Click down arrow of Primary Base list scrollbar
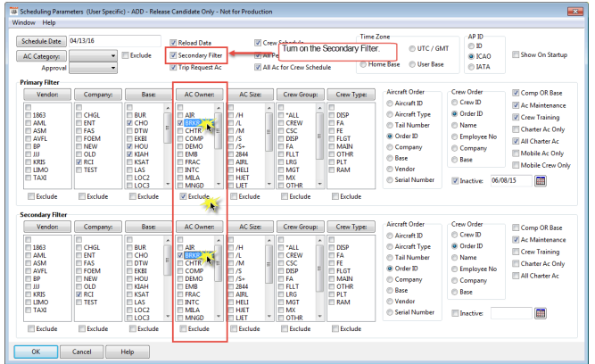This screenshot has width=595, height=364. coord(168,184)
